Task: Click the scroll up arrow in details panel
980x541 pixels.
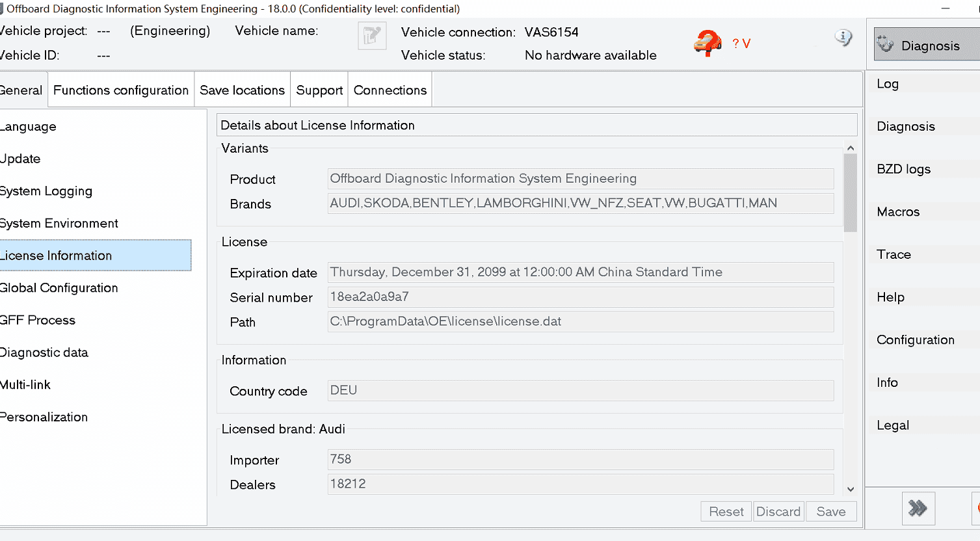Action: 851,148
